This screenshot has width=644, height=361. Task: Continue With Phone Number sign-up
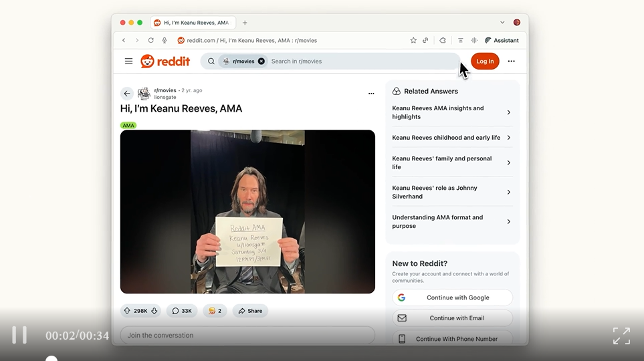(453, 338)
